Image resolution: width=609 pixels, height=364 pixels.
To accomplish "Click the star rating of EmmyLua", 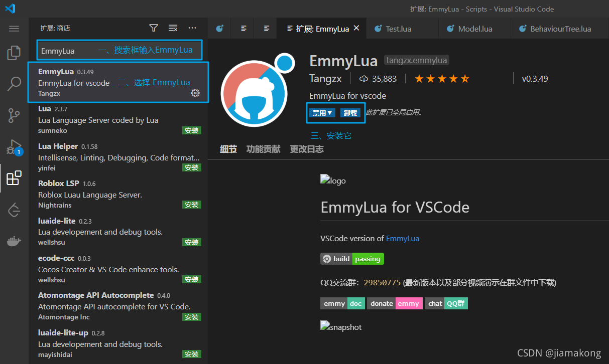I will [442, 79].
